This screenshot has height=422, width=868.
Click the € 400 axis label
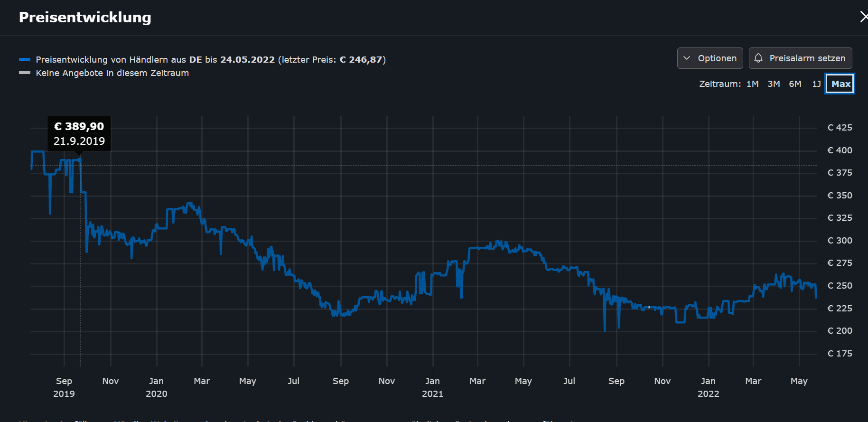pyautogui.click(x=840, y=150)
